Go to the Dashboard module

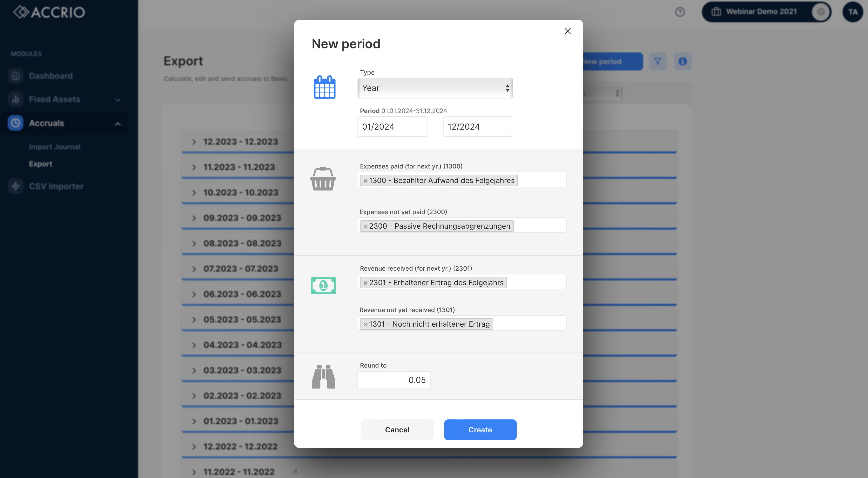pos(51,76)
